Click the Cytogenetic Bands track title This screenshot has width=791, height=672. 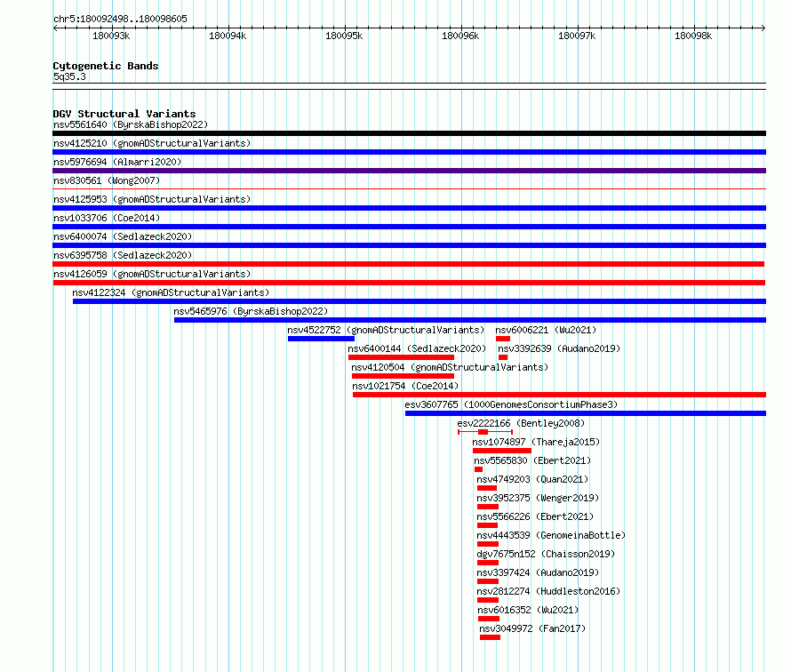(106, 66)
